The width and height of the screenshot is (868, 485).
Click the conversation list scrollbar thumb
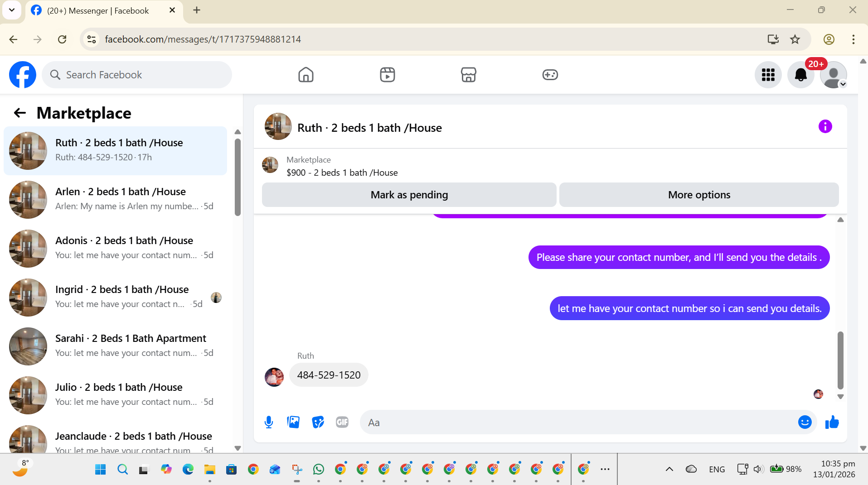coord(238,178)
